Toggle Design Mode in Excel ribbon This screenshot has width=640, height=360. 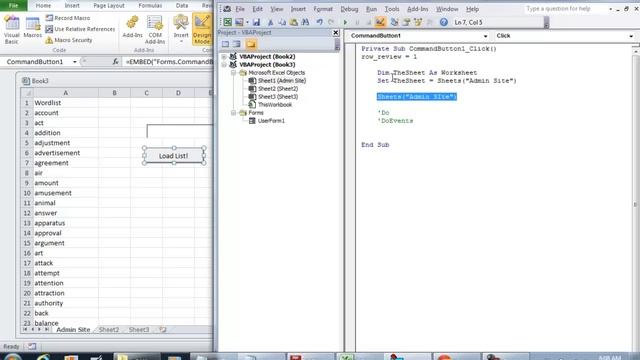point(202,29)
